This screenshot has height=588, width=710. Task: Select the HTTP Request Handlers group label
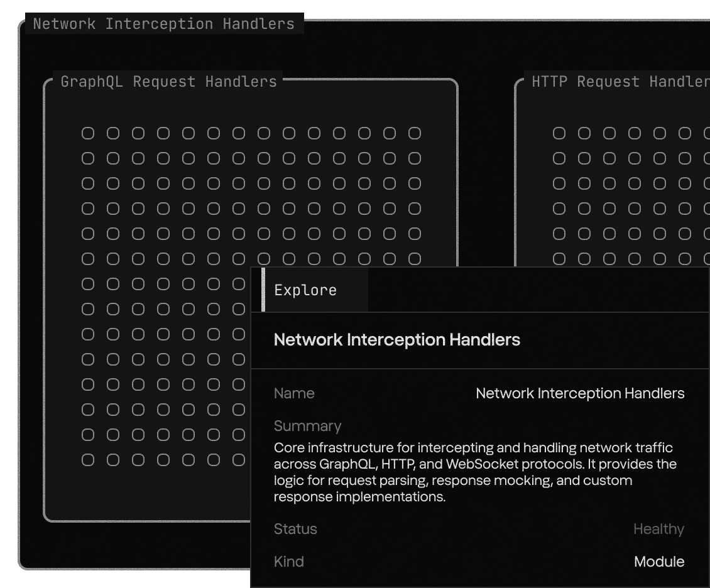621,82
